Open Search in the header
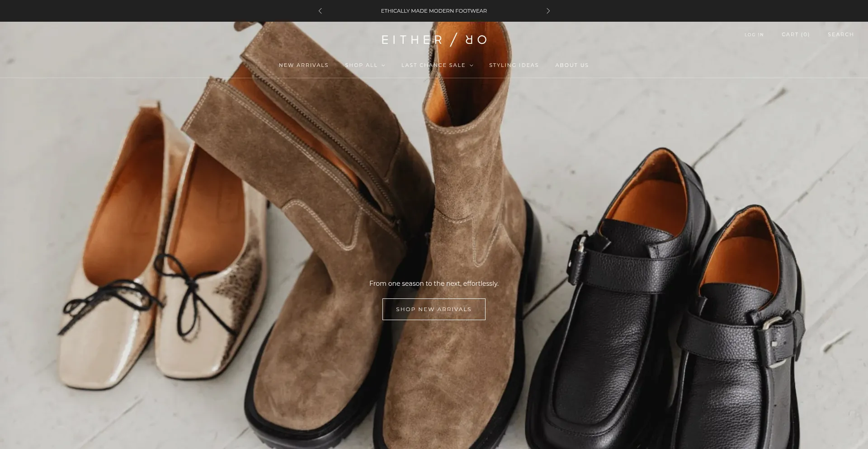Image resolution: width=868 pixels, height=449 pixels. pos(840,34)
